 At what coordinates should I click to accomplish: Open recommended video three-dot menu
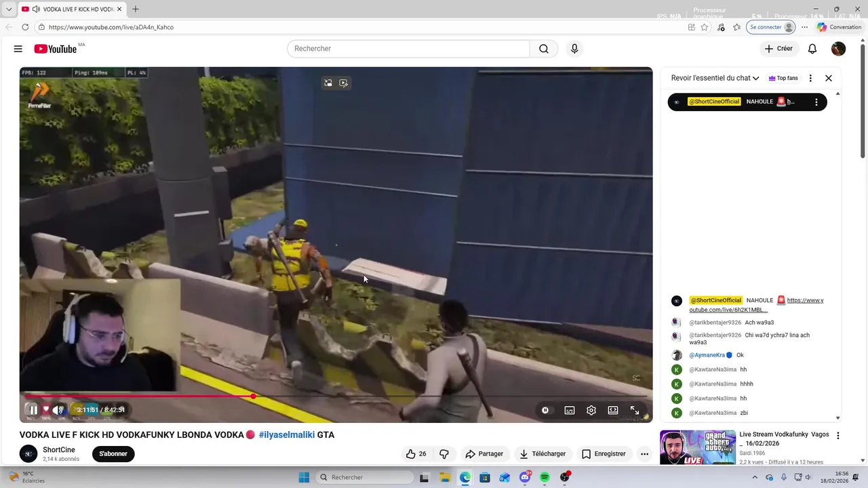[x=838, y=436]
